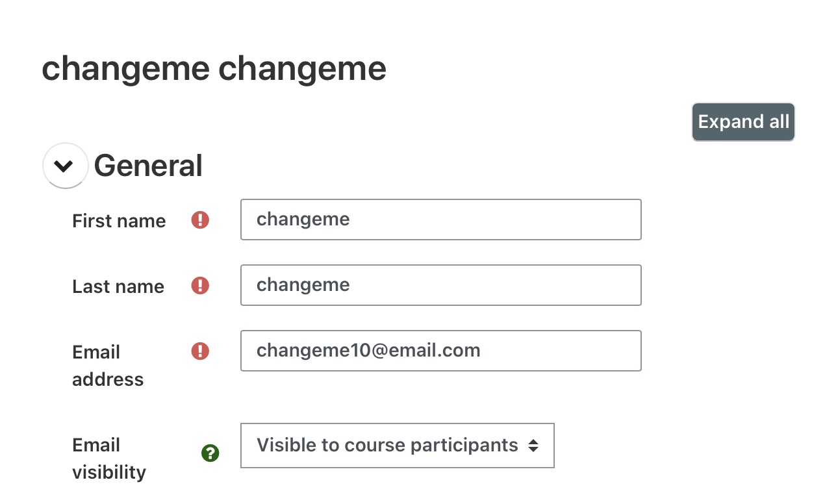
Task: Click the up-down arrows on the visibility select
Action: (533, 446)
